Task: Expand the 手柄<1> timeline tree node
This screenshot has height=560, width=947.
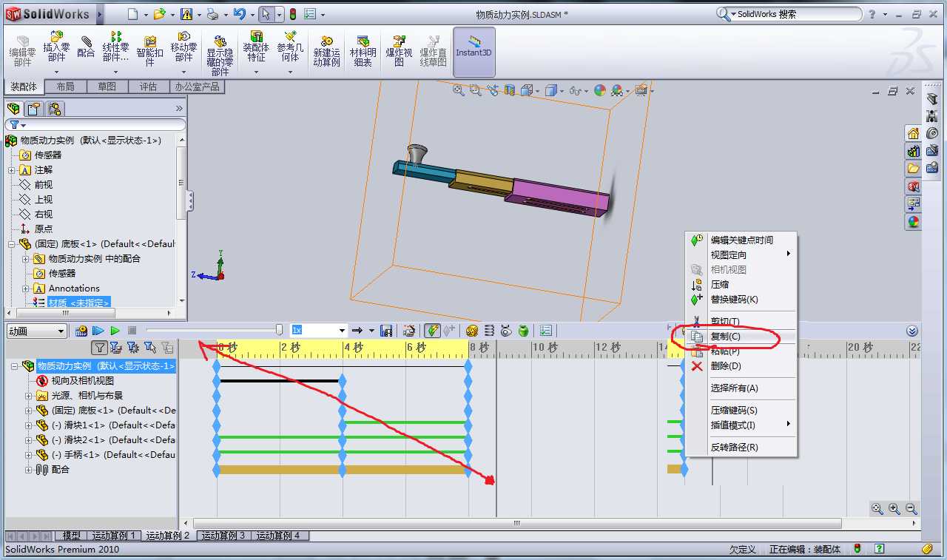Action: 29,455
